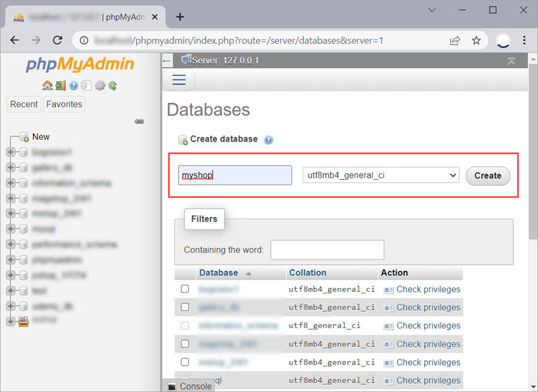This screenshot has height=392, width=538.
Task: Click Check privileges in first row
Action: pyautogui.click(x=428, y=289)
